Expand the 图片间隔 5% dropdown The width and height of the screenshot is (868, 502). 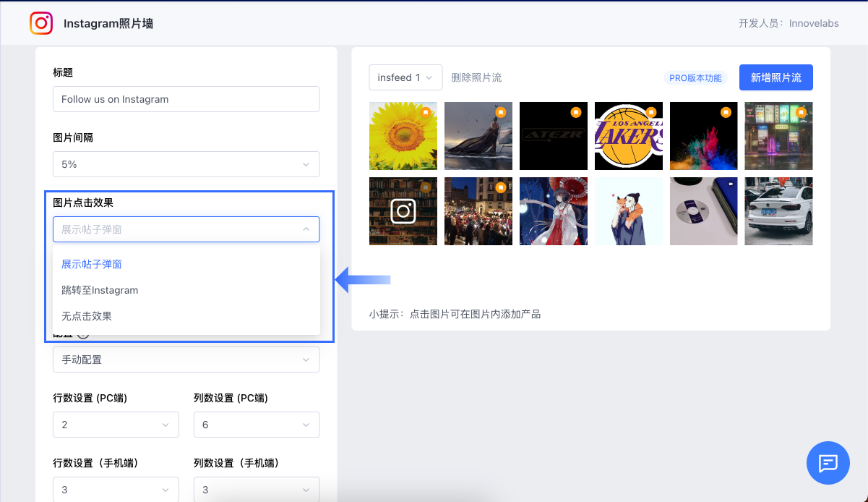coord(186,164)
